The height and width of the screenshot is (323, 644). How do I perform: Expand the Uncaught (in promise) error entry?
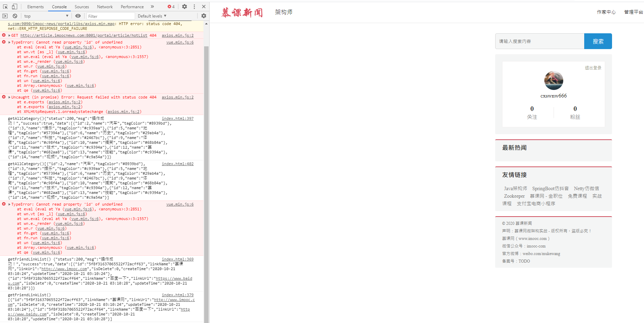coord(10,97)
